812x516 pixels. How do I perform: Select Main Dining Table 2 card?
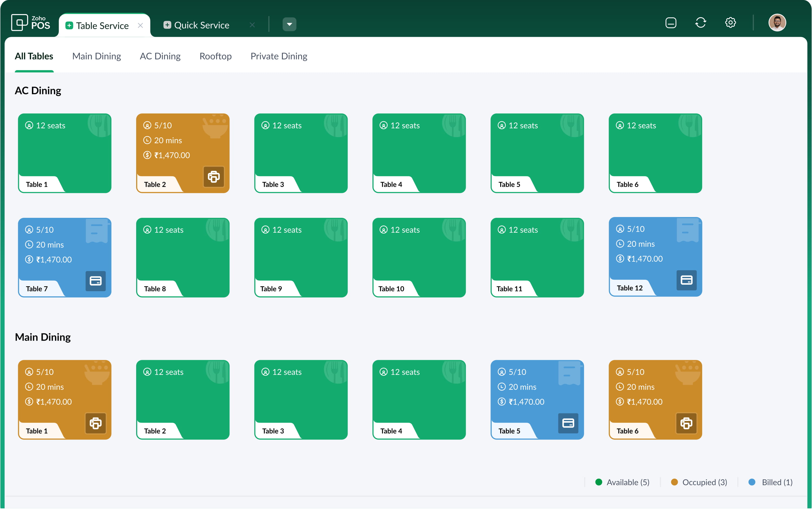[x=183, y=400]
